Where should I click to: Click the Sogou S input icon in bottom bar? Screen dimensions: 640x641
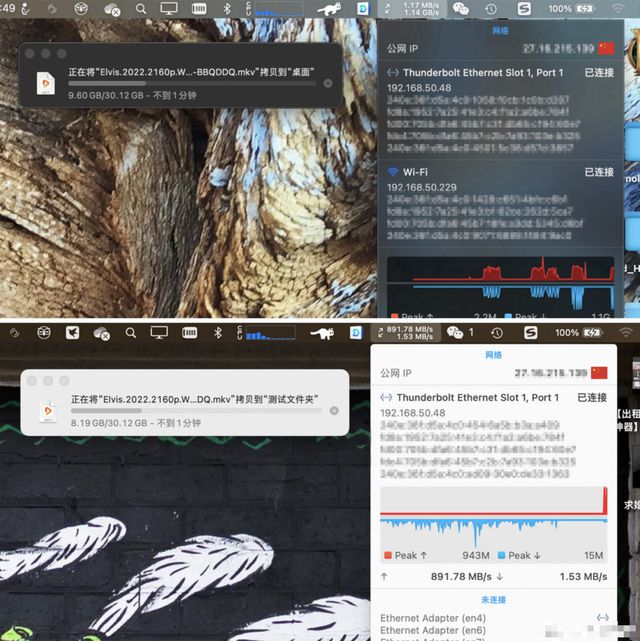pyautogui.click(x=530, y=333)
